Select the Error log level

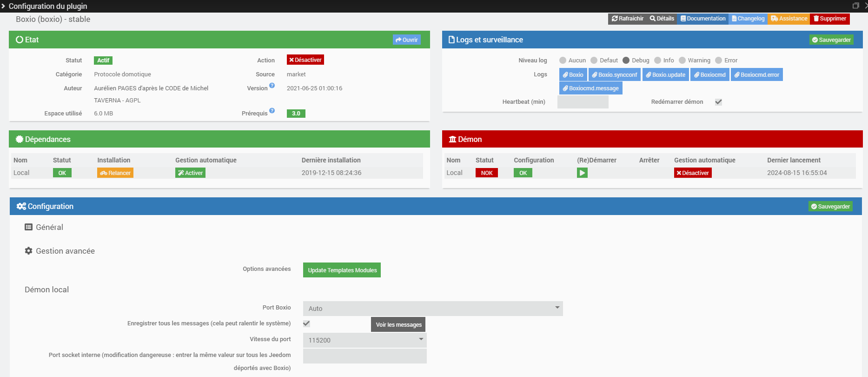(718, 61)
